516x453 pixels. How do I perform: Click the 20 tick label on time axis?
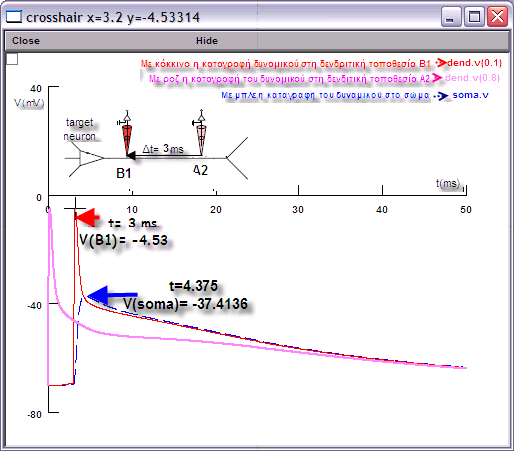pyautogui.click(x=216, y=210)
